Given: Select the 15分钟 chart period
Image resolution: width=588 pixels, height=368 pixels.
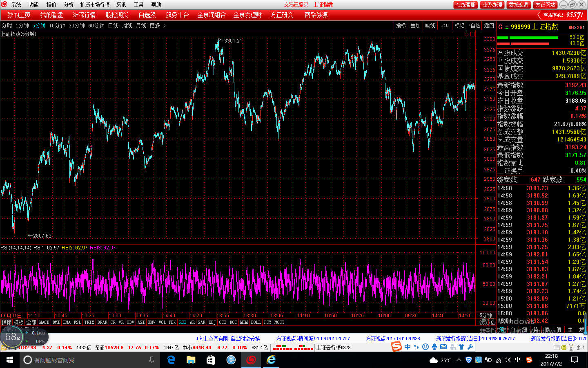Looking at the screenshot, I should (57, 25).
